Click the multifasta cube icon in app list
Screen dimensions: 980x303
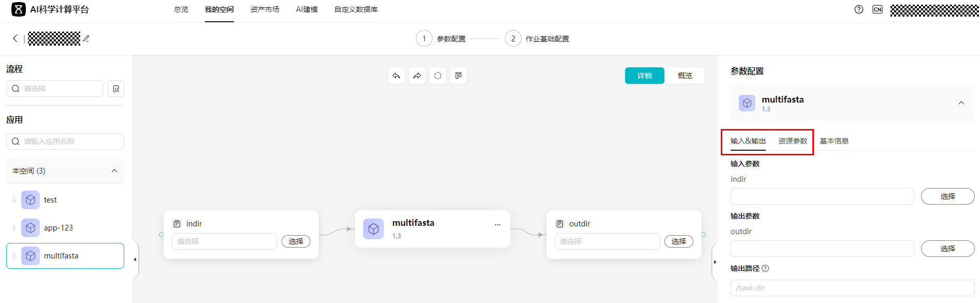(x=31, y=256)
